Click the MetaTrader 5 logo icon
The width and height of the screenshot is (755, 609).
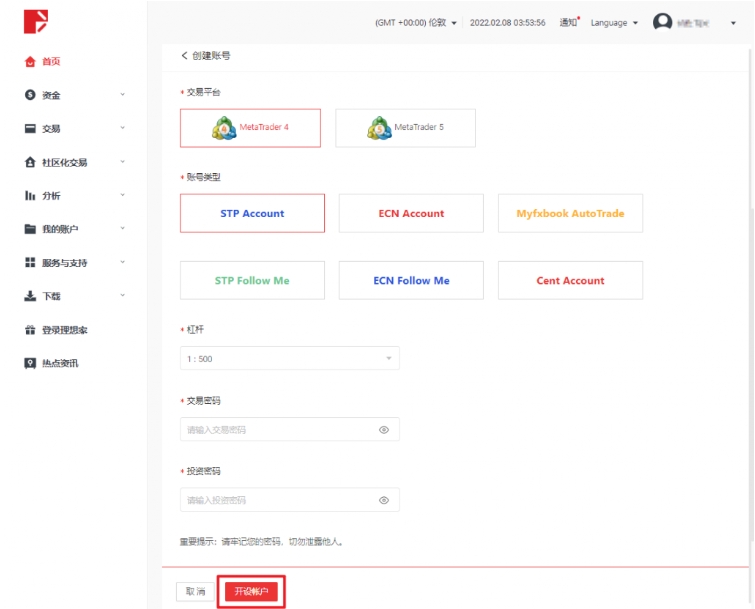click(379, 128)
